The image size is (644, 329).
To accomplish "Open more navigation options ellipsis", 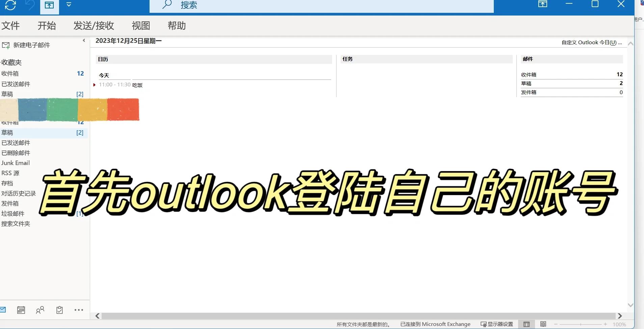I will [79, 310].
